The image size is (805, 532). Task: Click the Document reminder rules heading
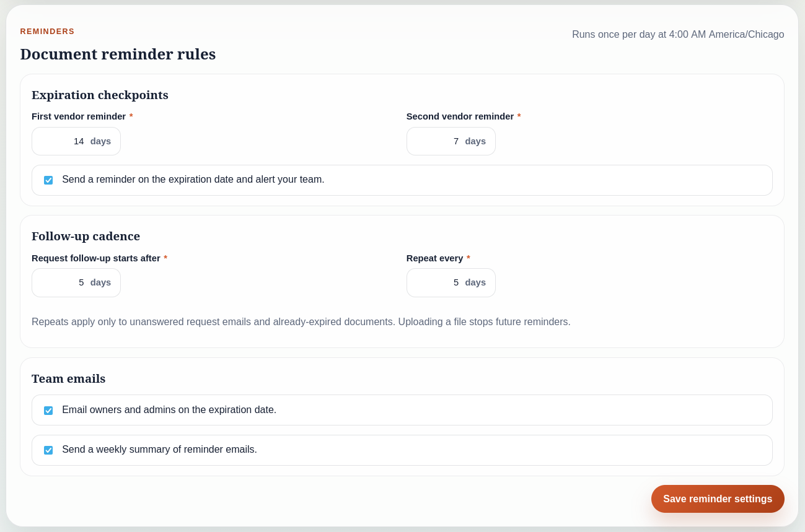pyautogui.click(x=118, y=55)
